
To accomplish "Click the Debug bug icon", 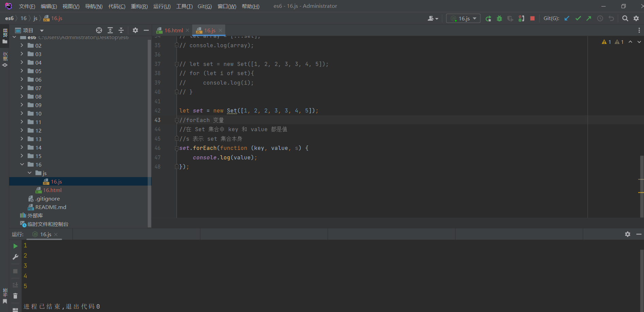I will pyautogui.click(x=499, y=18).
